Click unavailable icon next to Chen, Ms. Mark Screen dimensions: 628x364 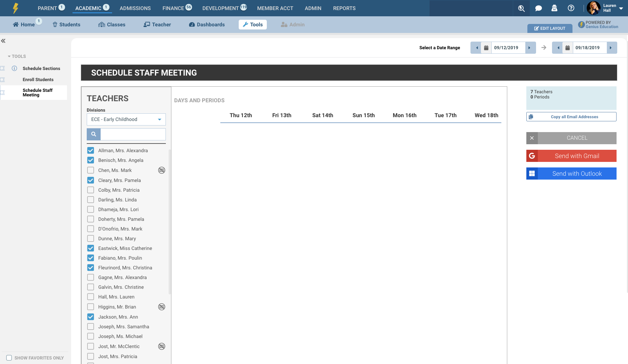tap(162, 170)
